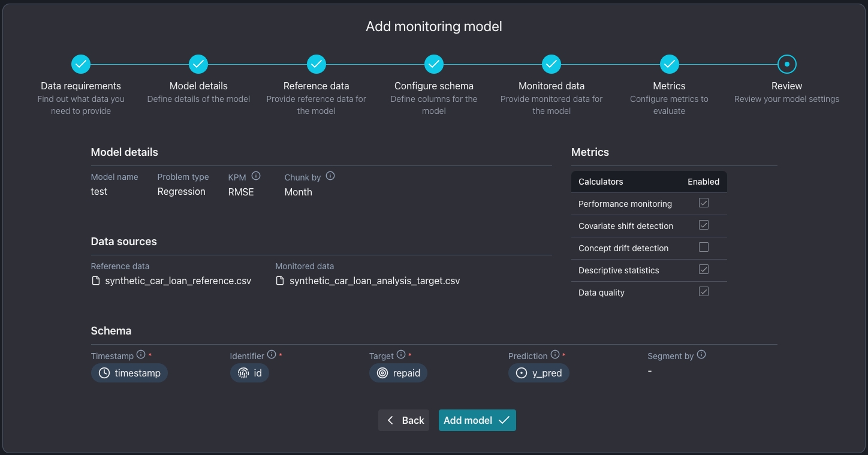The height and width of the screenshot is (455, 868).
Task: Click the info icon next to KPM
Action: coord(256,176)
